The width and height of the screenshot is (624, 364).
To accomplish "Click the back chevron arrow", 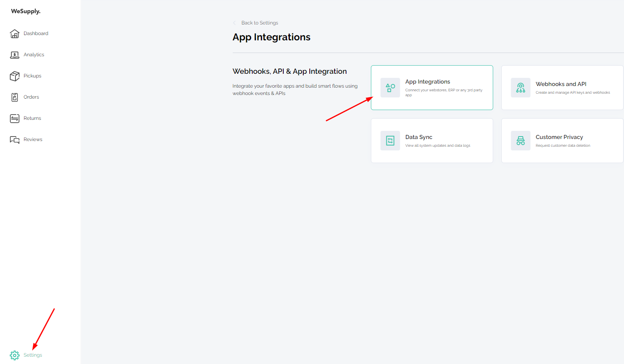I will (234, 23).
